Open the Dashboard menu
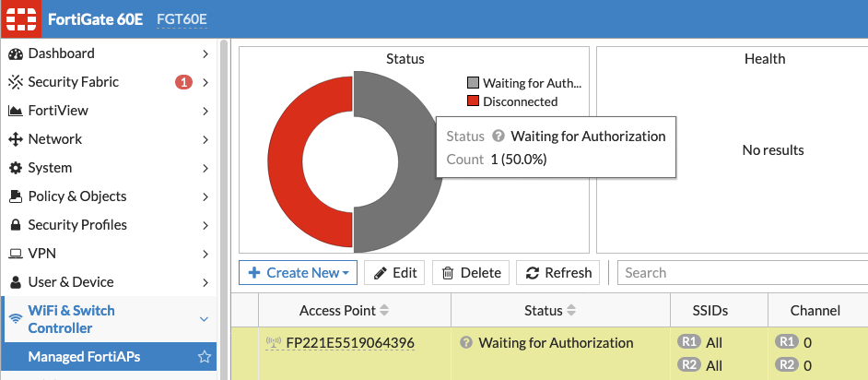The height and width of the screenshot is (380, 868). pyautogui.click(x=110, y=53)
